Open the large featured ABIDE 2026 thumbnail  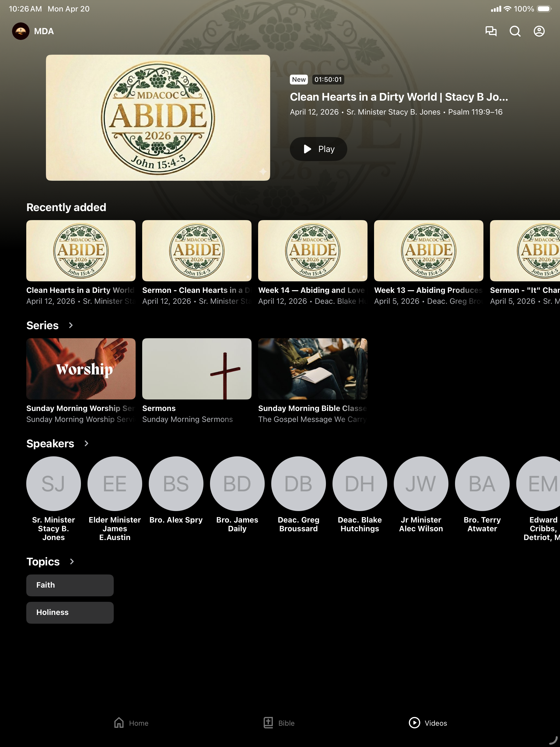pyautogui.click(x=158, y=118)
